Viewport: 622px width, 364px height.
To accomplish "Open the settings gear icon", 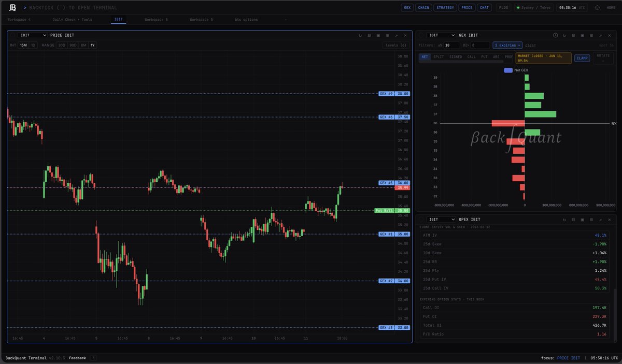I will tap(597, 8).
